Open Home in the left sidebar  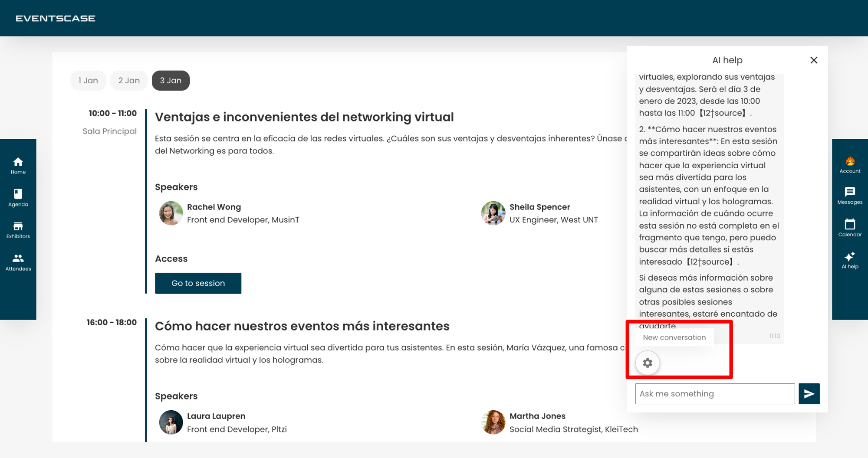(18, 166)
